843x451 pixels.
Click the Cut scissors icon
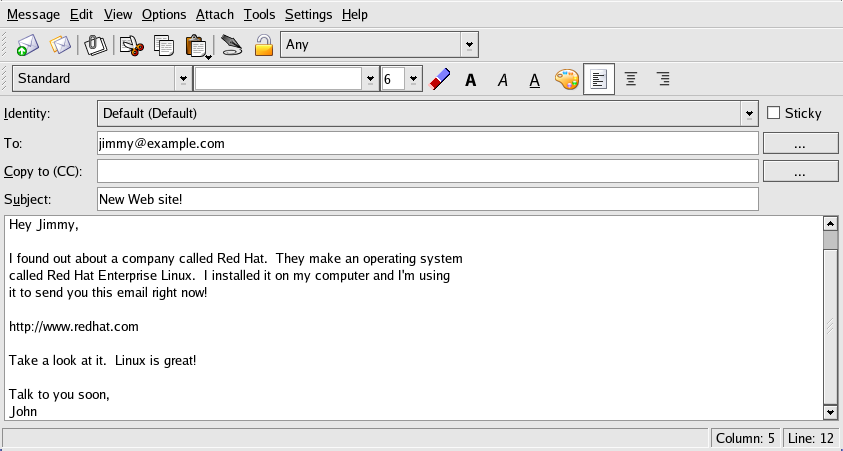pos(130,45)
